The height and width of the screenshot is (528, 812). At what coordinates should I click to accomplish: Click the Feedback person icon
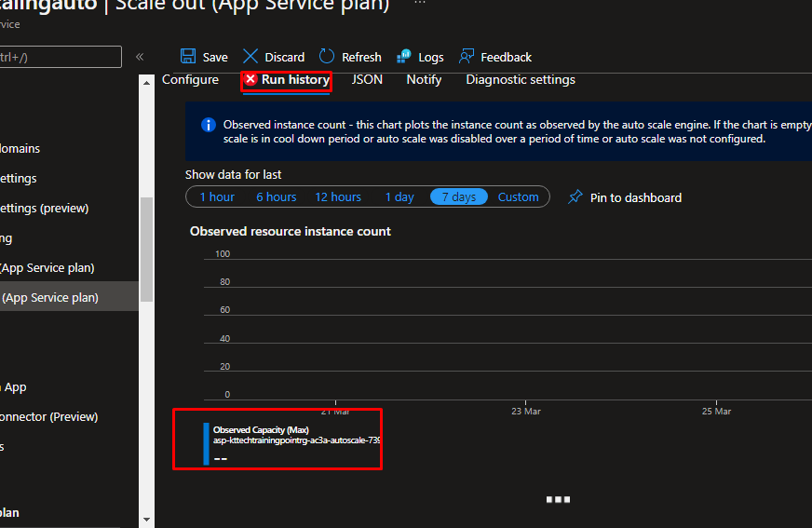coord(467,57)
